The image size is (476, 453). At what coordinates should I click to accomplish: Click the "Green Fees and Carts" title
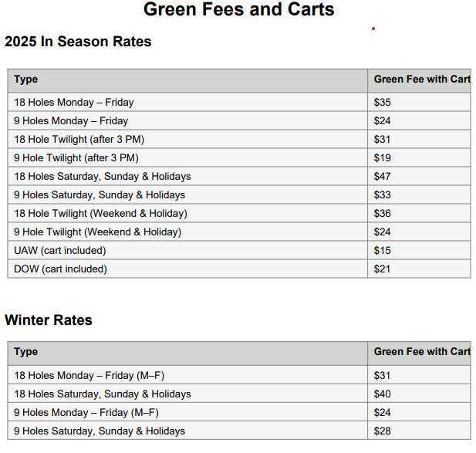239,10
